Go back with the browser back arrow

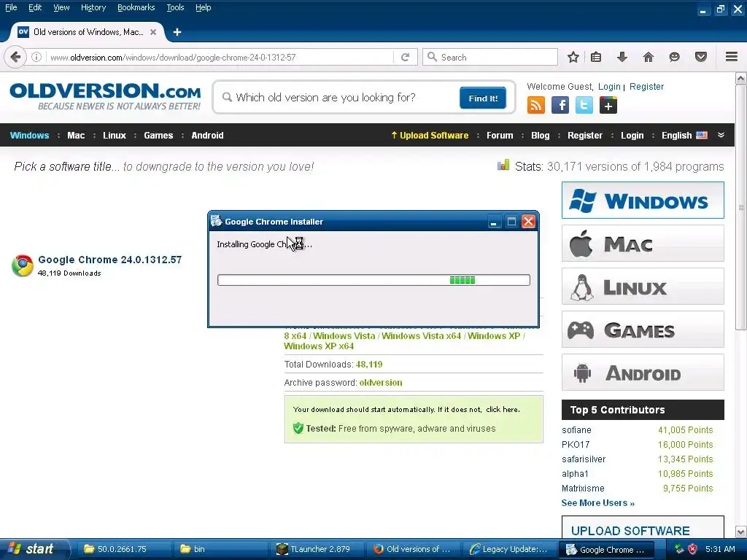pos(15,57)
